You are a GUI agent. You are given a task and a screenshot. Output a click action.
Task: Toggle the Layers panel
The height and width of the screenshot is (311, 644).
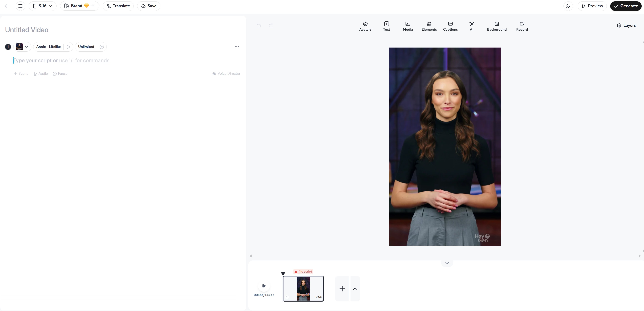point(626,25)
